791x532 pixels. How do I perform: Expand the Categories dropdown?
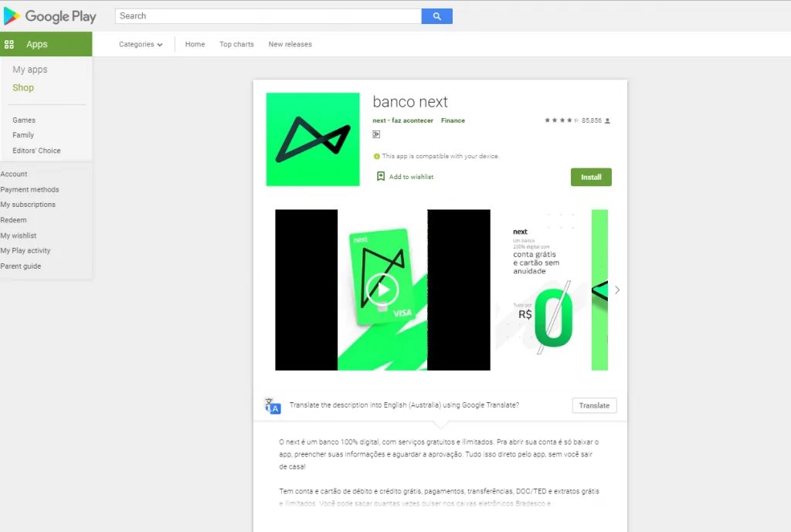click(x=141, y=44)
